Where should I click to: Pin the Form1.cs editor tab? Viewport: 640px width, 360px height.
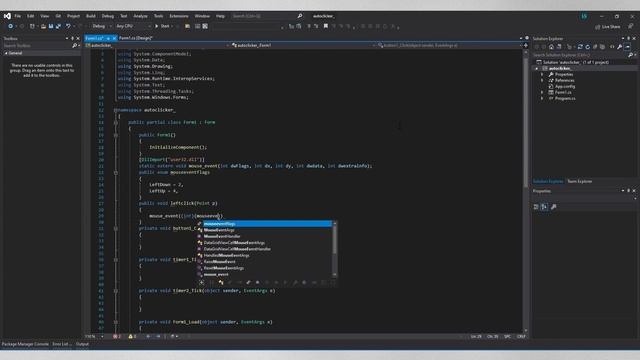[108, 38]
